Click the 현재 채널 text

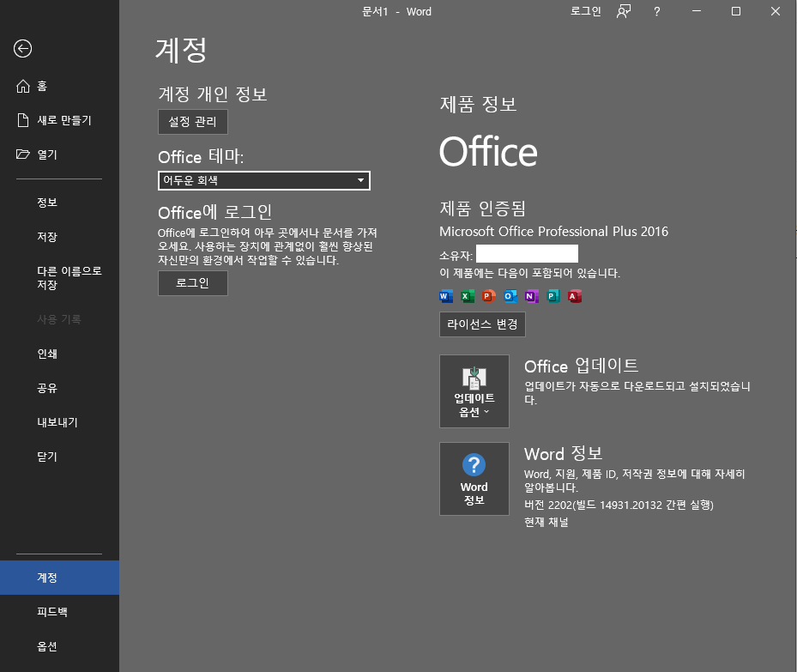click(x=546, y=522)
